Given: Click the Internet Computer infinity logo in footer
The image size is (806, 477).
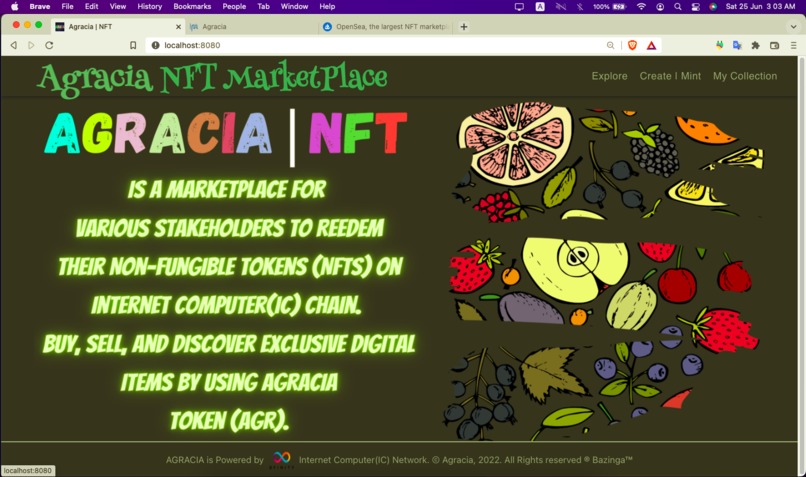Looking at the screenshot, I should pos(282,459).
